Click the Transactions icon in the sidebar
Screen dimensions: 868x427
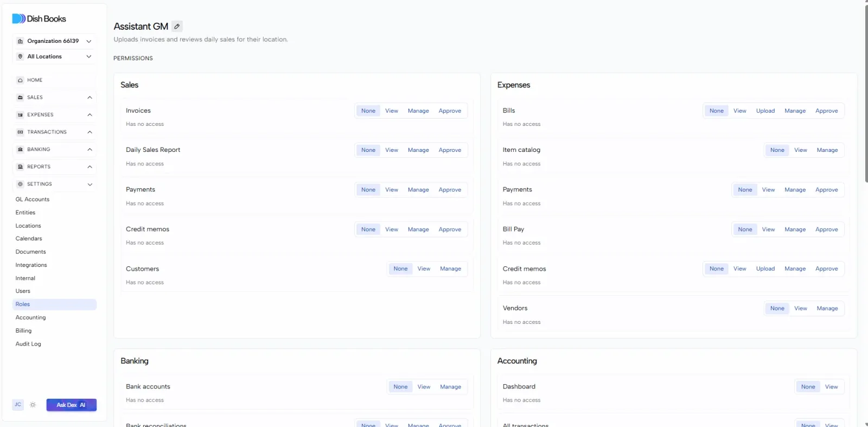pos(20,132)
